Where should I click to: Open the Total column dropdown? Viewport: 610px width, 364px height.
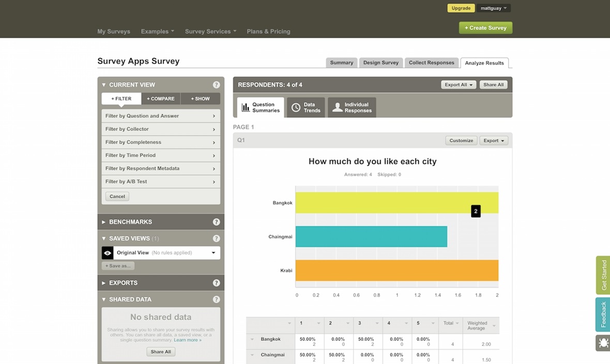click(457, 323)
